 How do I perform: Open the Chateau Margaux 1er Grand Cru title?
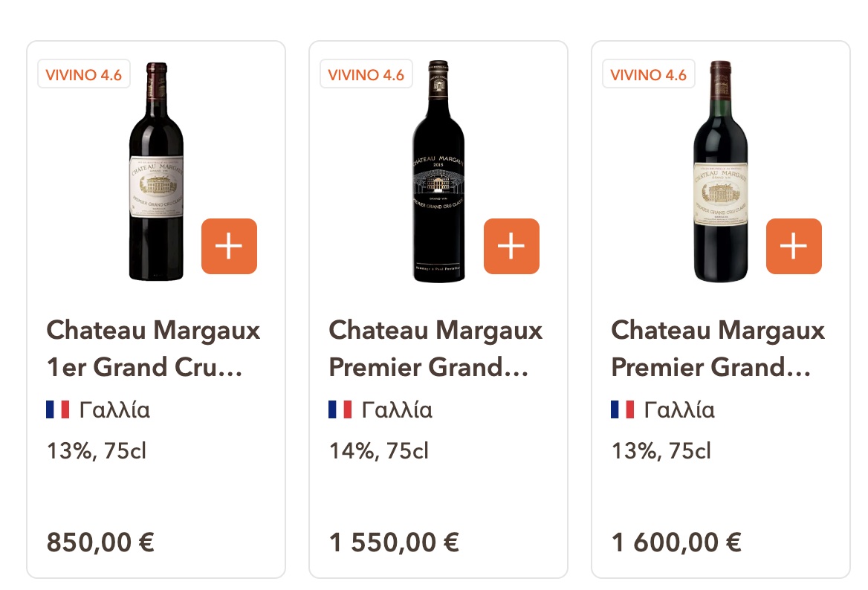[x=153, y=349]
